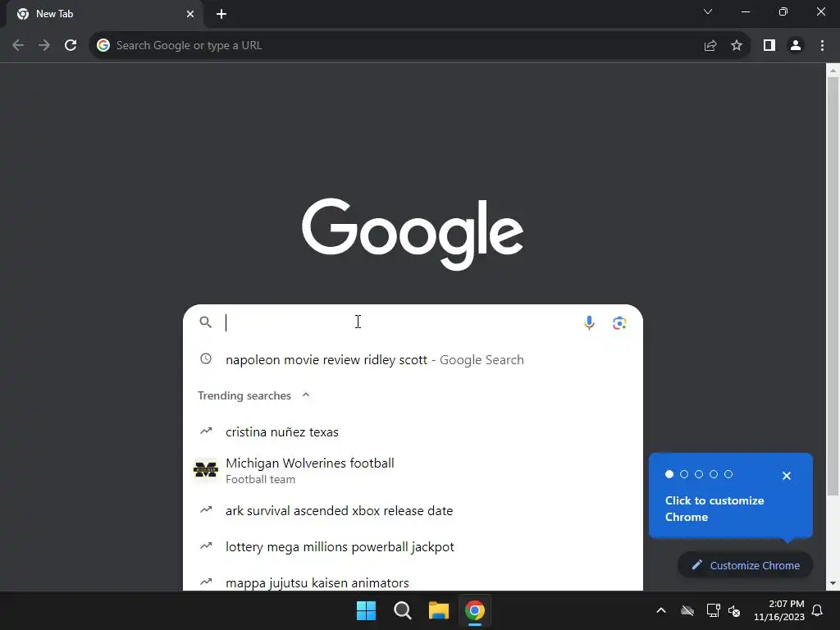This screenshot has width=840, height=630.
Task: Close the New Tab tab
Action: tap(190, 14)
